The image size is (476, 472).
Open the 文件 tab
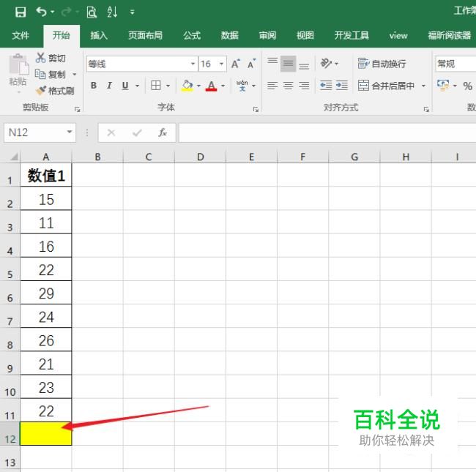21,35
